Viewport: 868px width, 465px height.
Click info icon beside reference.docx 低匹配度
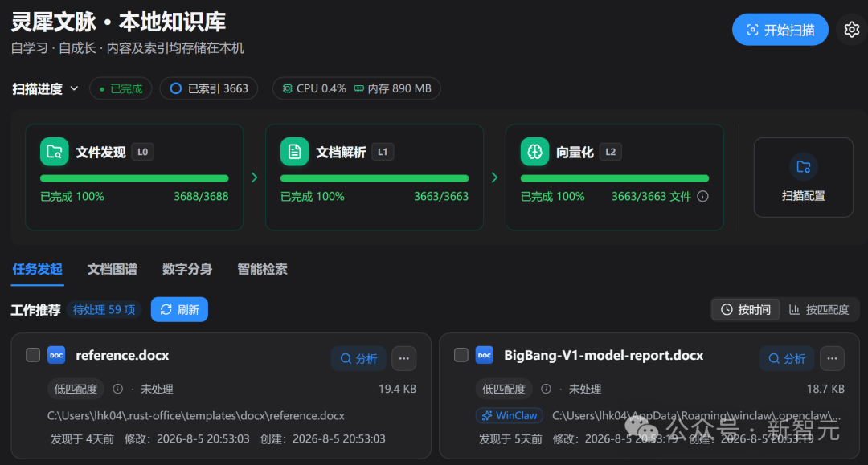point(118,389)
